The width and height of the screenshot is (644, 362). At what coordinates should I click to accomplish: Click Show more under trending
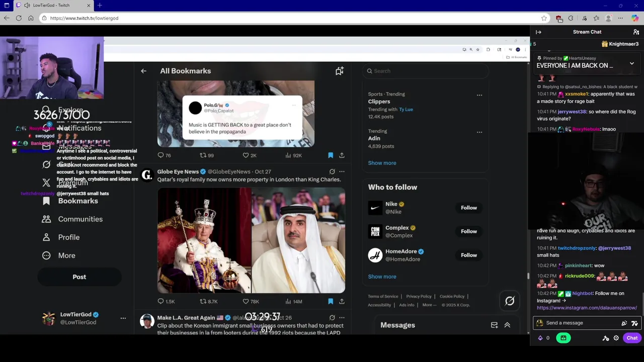(x=382, y=163)
